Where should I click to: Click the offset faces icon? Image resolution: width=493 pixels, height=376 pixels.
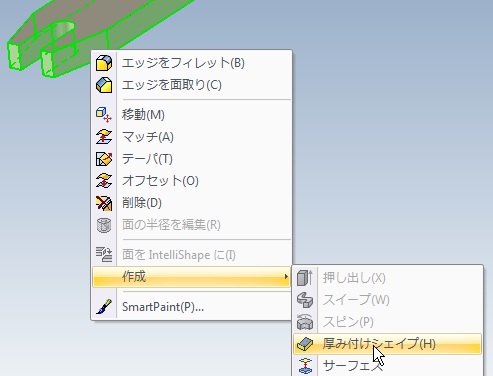104,181
